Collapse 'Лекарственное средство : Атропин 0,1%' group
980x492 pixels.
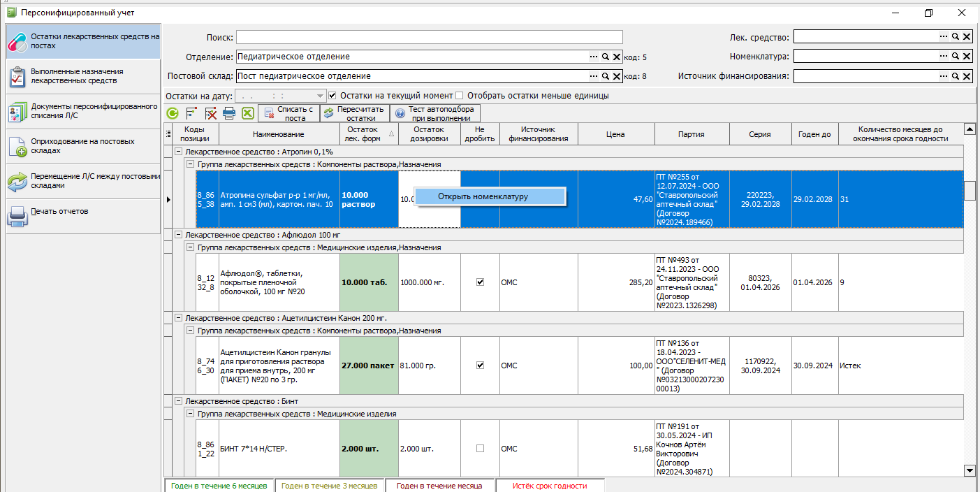178,151
